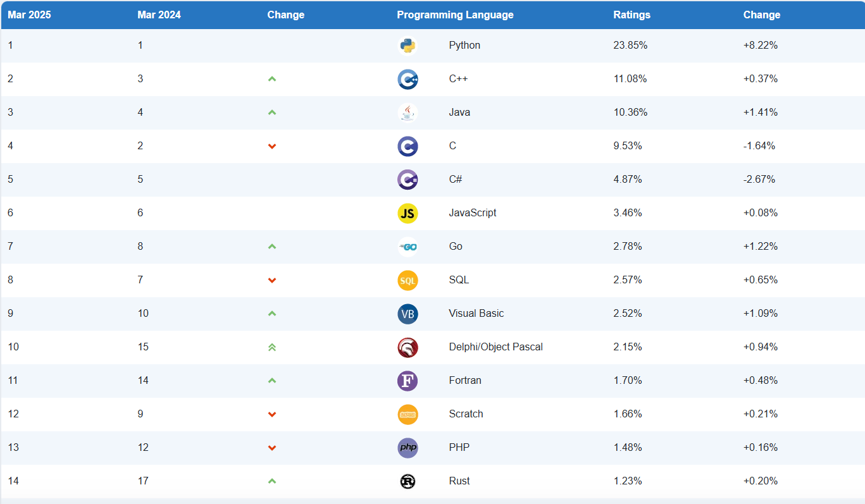Viewport: 865px width, 504px height.
Task: Click the 9.53% rating value
Action: tap(628, 146)
